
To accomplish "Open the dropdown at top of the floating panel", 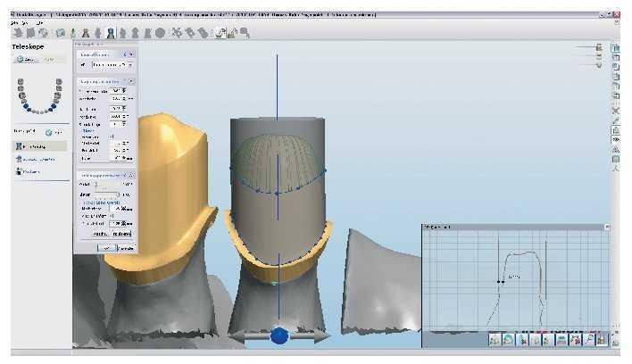I will (x=112, y=65).
